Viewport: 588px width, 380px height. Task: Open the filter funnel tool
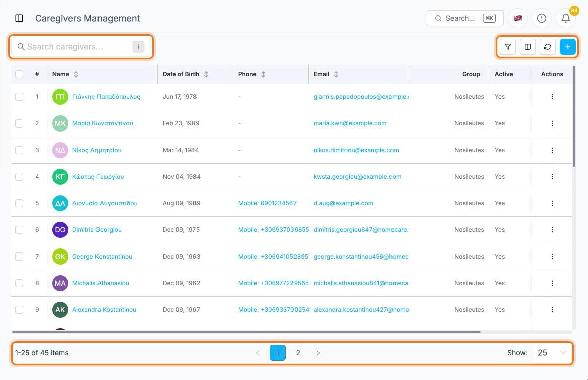(508, 47)
